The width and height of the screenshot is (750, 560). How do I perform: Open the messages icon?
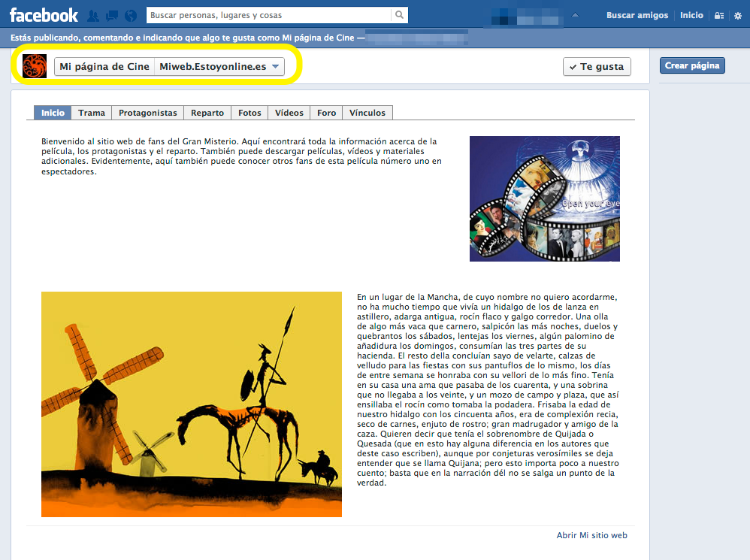click(112, 15)
